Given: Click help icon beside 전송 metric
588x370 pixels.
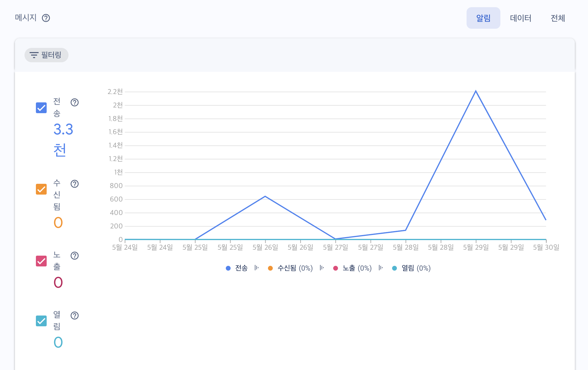Looking at the screenshot, I should (x=74, y=102).
